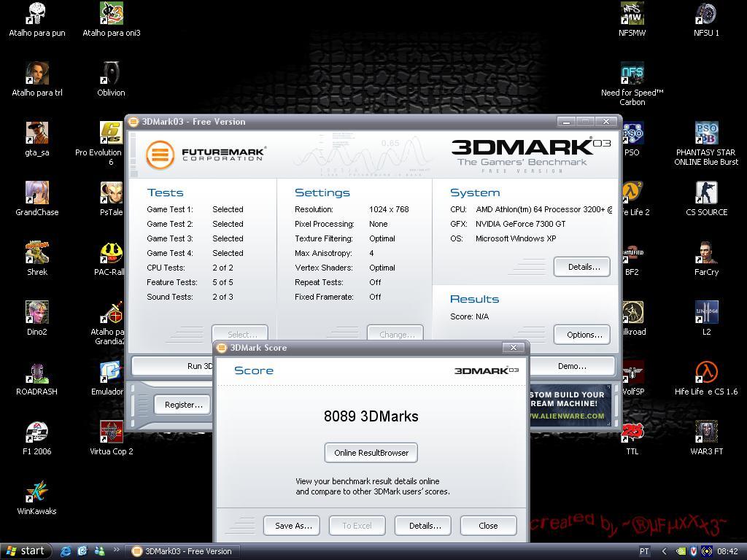Image resolution: width=747 pixels, height=560 pixels.
Task: Click the taskbar clock showing 08:42
Action: [727, 551]
